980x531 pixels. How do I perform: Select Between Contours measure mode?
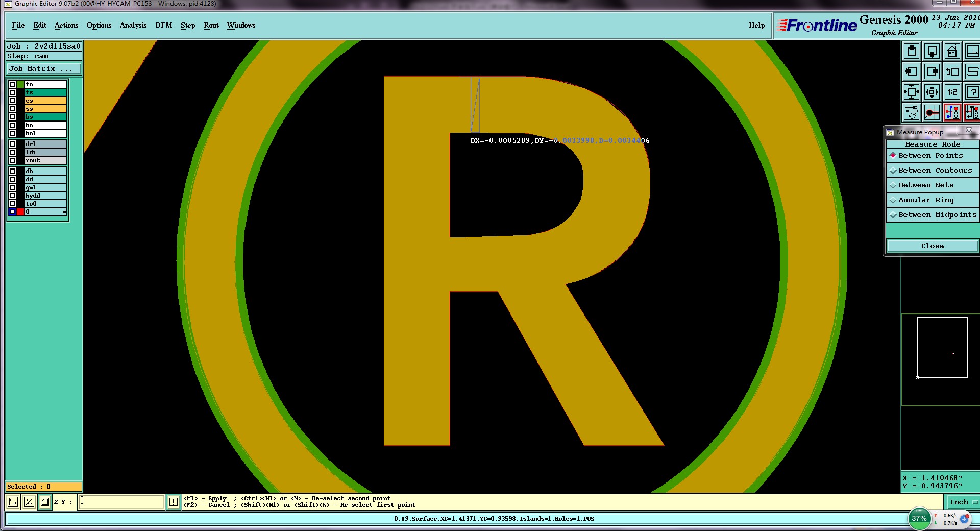coord(933,171)
